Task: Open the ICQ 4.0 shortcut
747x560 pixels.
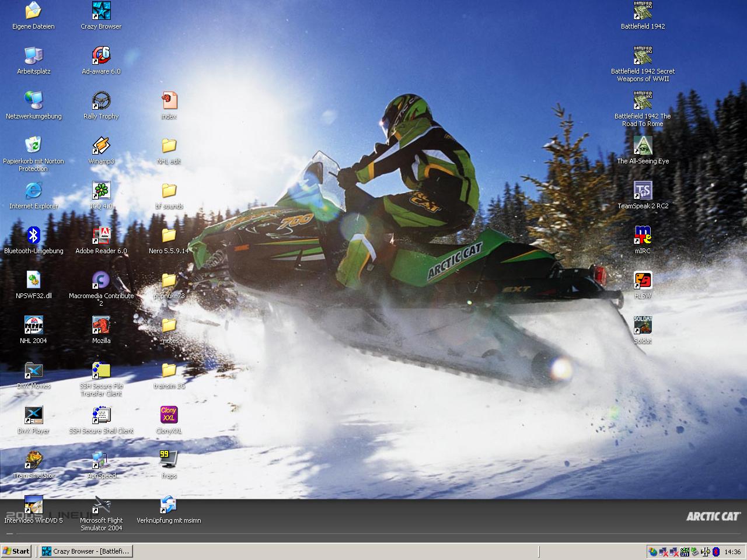Action: click(x=102, y=190)
